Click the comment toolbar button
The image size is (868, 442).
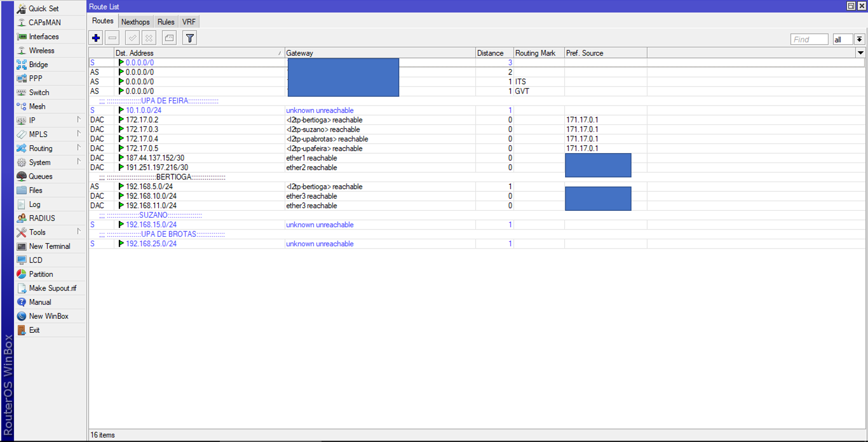169,38
